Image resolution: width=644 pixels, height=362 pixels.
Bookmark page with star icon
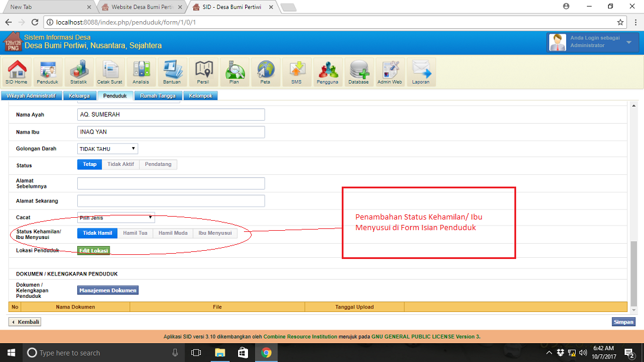point(620,22)
